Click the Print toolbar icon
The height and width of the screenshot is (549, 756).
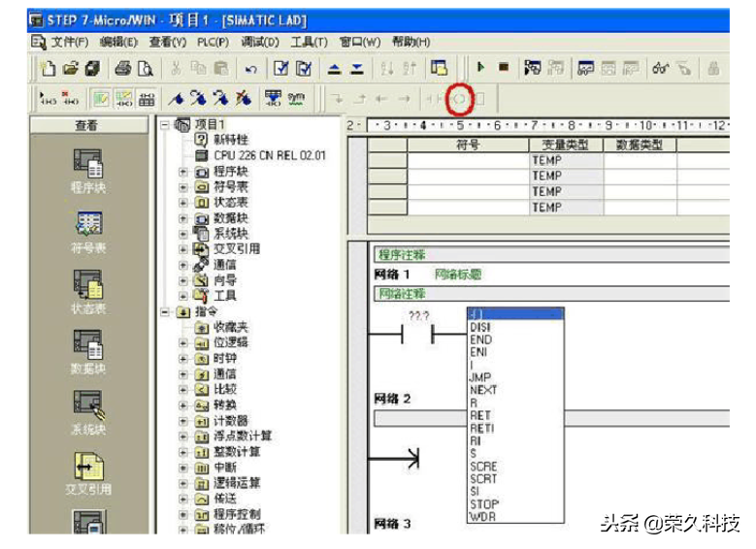click(123, 68)
